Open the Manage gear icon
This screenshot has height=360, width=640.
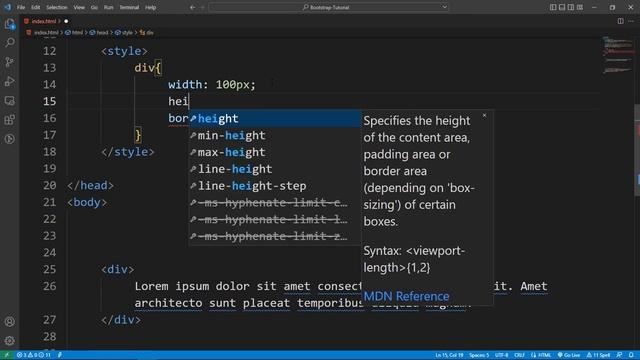(9, 340)
